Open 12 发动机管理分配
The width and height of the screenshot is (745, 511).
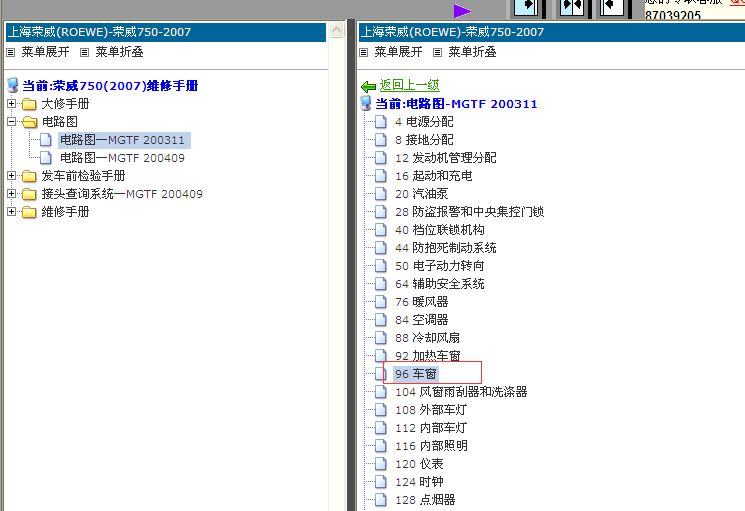tap(446, 158)
